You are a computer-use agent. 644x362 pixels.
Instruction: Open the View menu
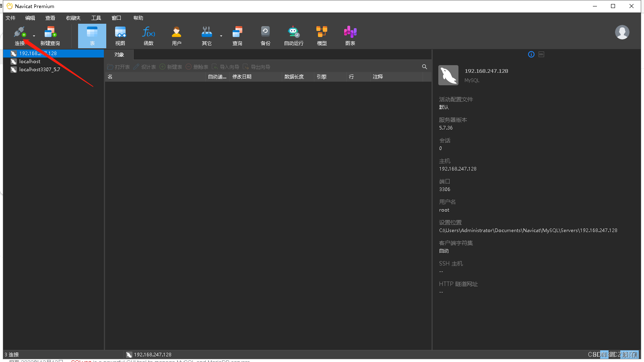[50, 18]
